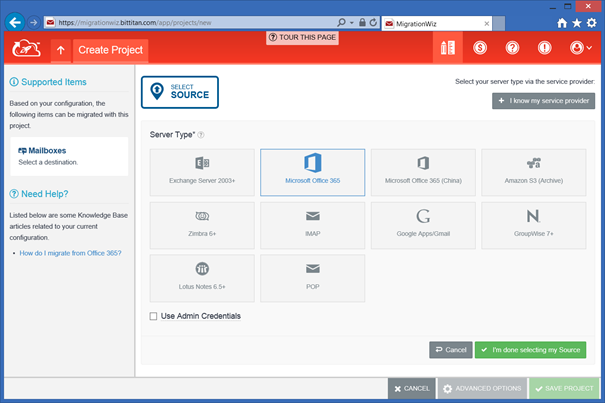Click the Tour This Page tab
The width and height of the screenshot is (605, 403).
click(x=302, y=37)
